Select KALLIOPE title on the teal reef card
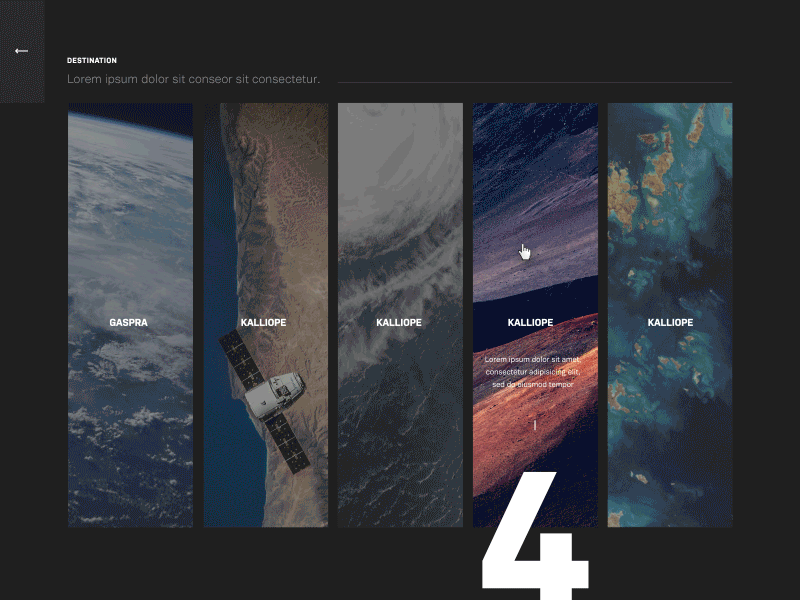The image size is (800, 600). pyautogui.click(x=670, y=322)
